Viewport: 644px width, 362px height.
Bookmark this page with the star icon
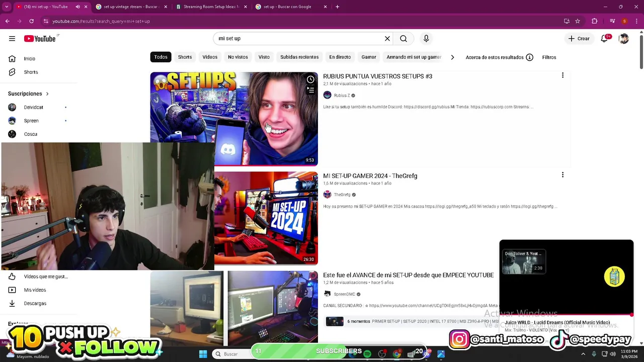click(578, 21)
